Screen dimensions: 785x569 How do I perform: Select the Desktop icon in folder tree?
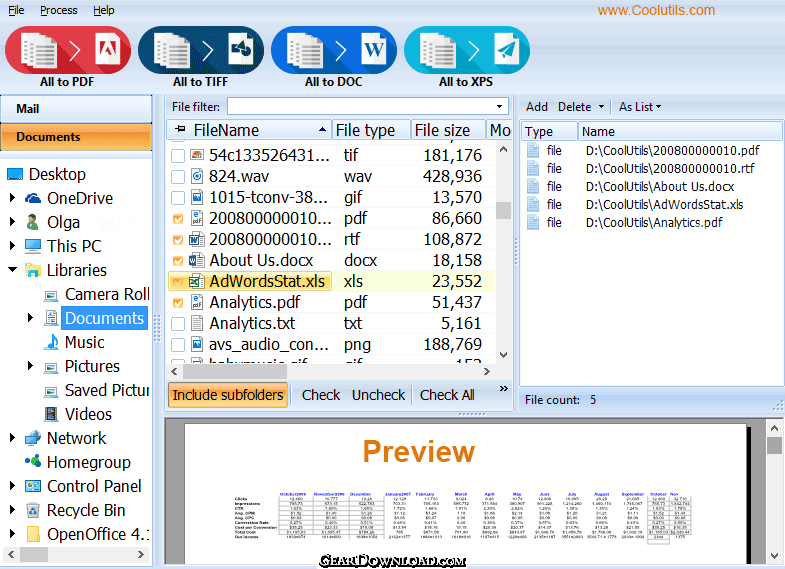[15, 174]
